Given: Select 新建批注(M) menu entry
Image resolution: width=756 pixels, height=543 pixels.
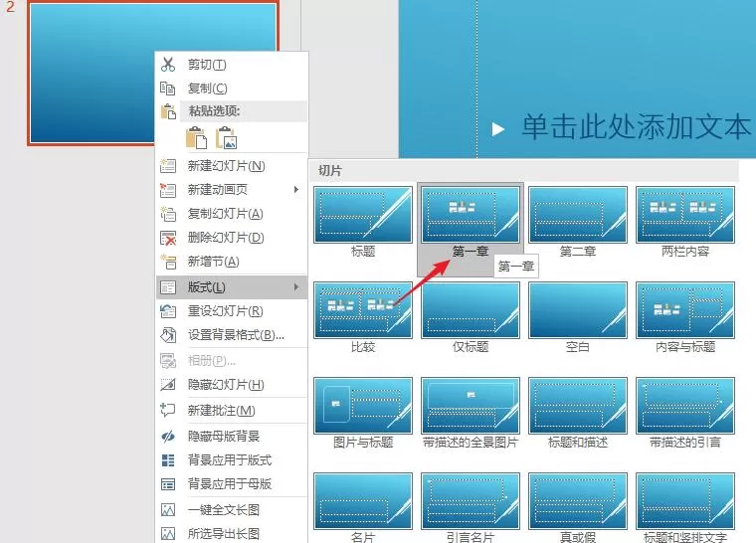Looking at the screenshot, I should [x=232, y=411].
